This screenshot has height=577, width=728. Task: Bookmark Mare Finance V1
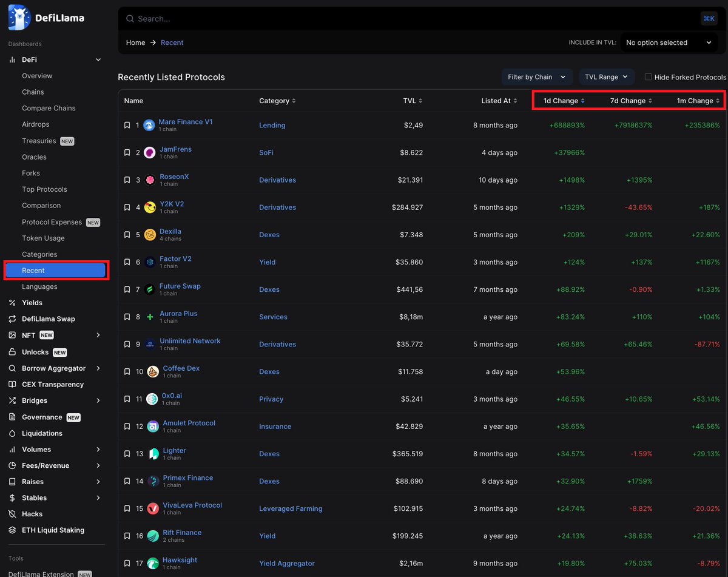pyautogui.click(x=127, y=125)
